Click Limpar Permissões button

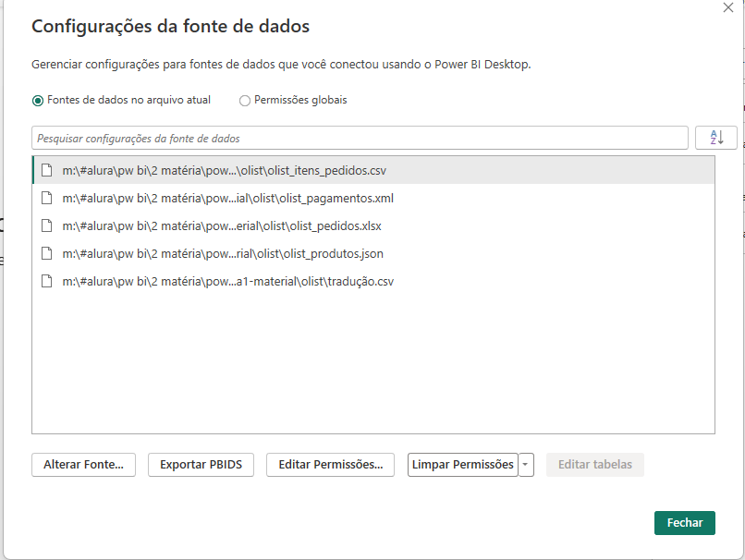click(463, 465)
